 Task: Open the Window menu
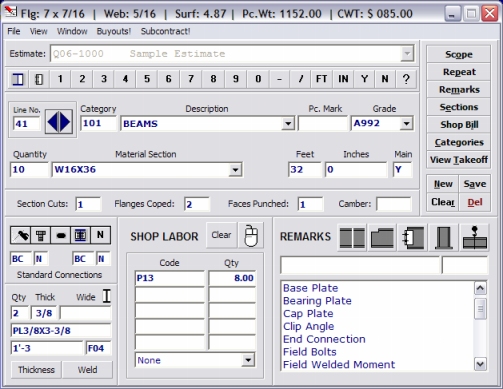[72, 31]
